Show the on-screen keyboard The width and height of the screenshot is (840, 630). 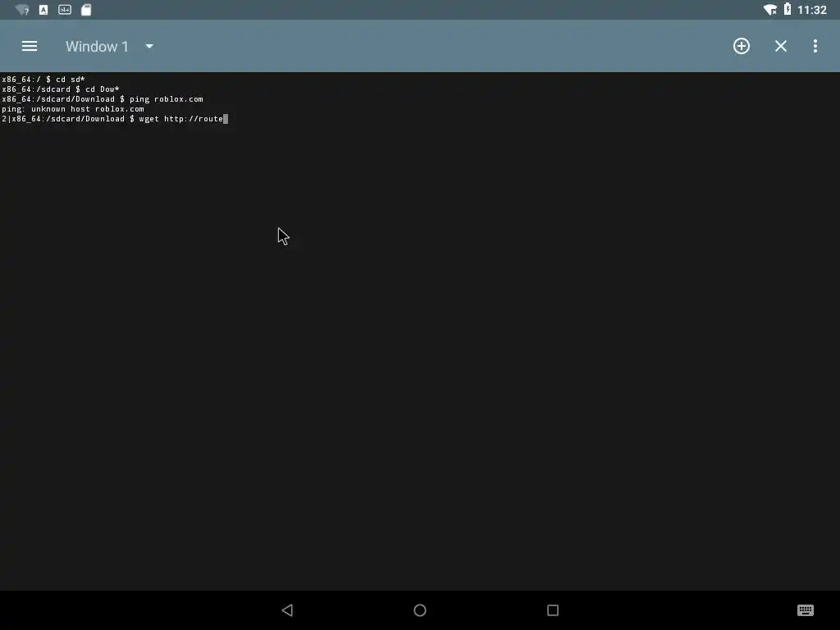(x=806, y=610)
